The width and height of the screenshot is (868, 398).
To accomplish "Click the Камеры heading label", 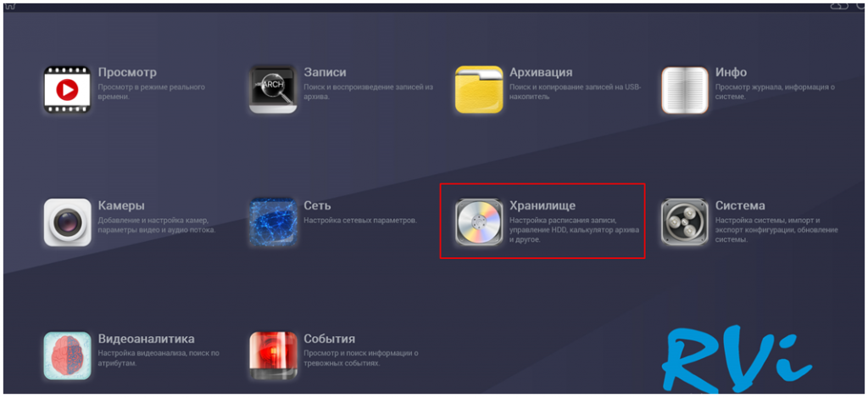I will (x=121, y=205).
